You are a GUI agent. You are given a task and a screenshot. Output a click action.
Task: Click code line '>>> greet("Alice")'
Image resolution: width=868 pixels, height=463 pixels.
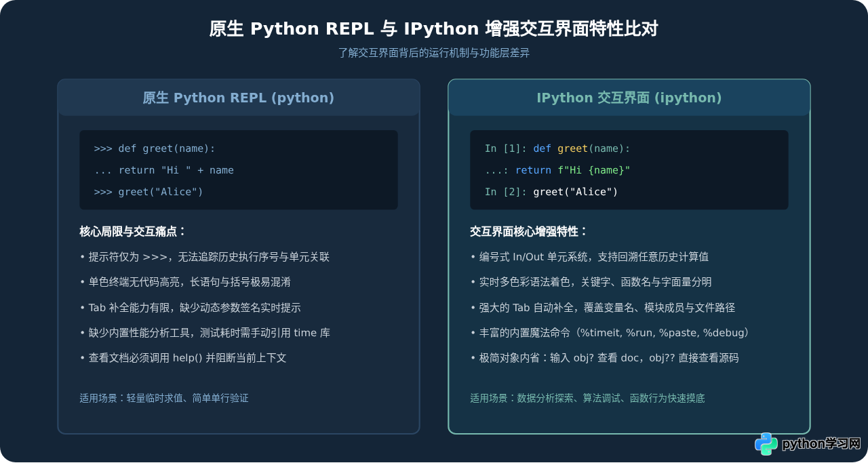point(149,192)
